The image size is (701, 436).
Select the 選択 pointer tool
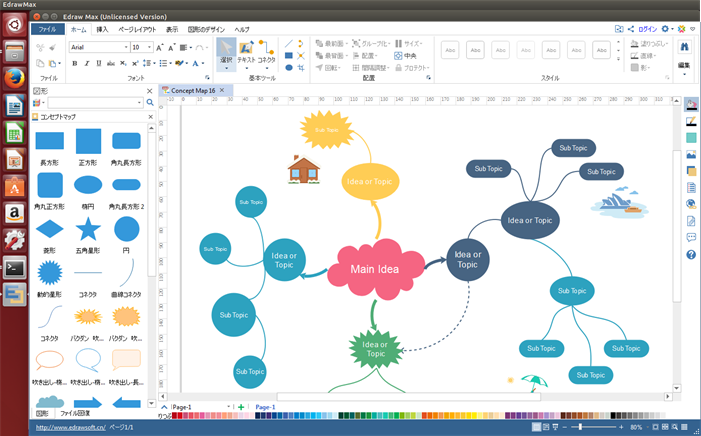227,52
